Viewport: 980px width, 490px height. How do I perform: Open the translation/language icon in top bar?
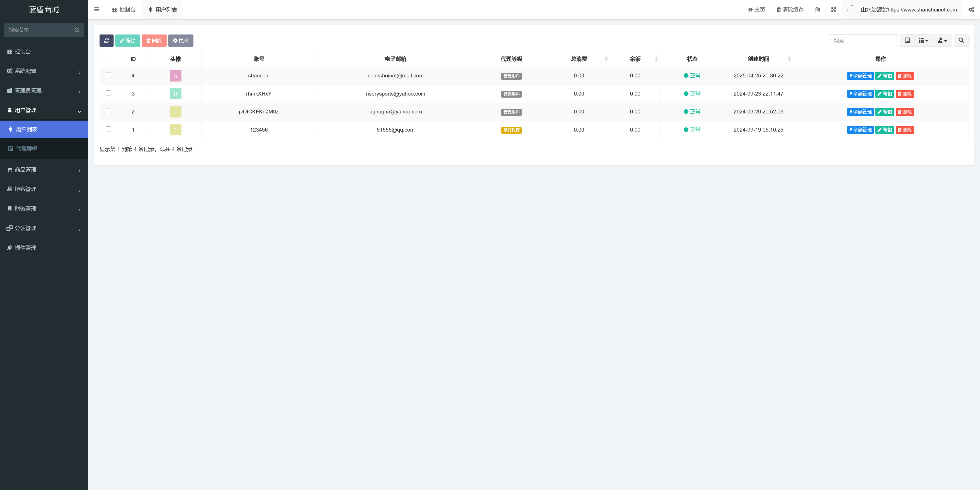click(x=817, y=9)
